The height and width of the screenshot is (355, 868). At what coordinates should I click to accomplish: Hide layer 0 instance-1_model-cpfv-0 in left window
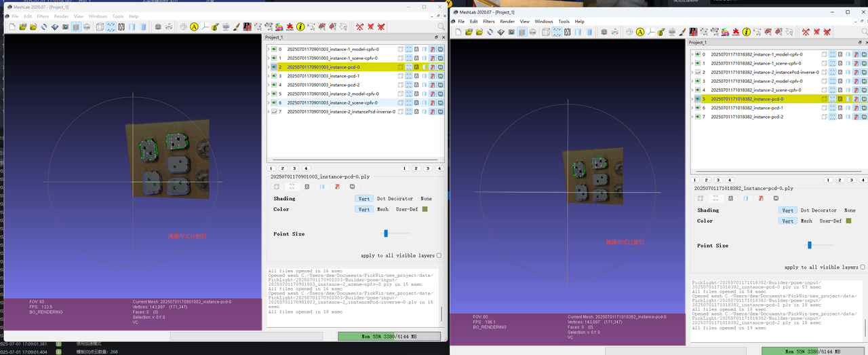(x=274, y=50)
